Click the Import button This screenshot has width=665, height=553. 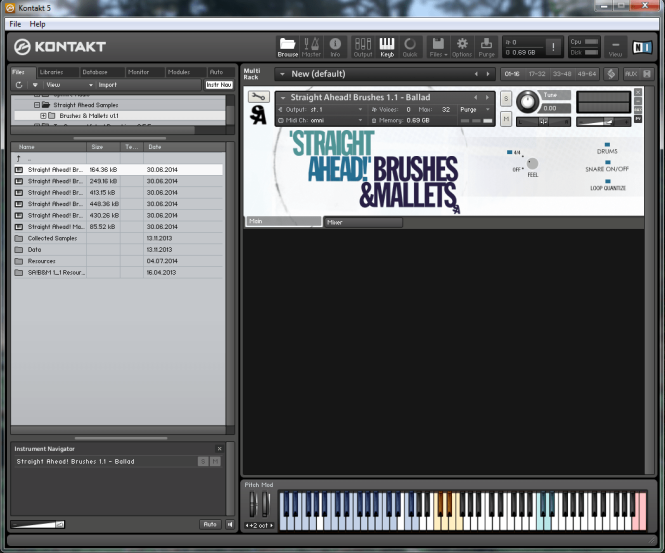(x=108, y=85)
